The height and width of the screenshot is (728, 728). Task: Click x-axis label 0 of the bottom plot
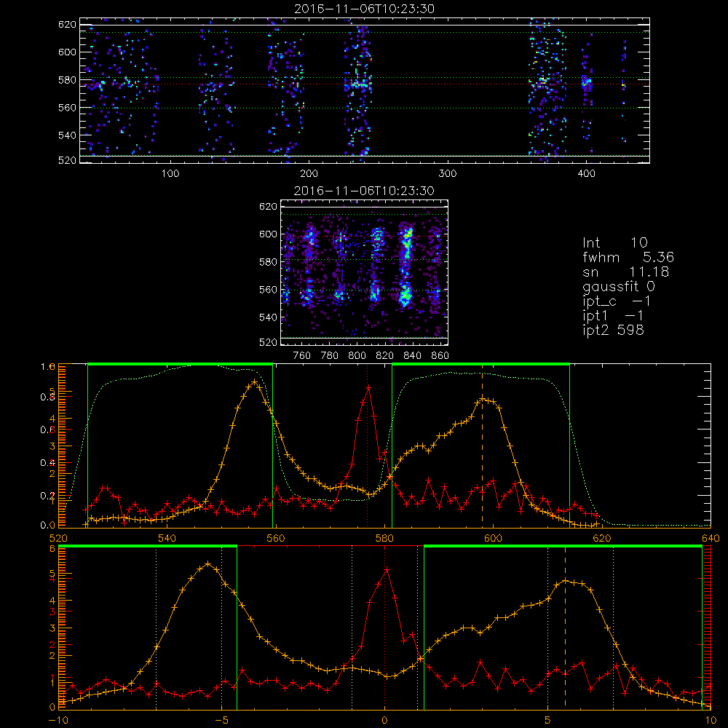384,720
